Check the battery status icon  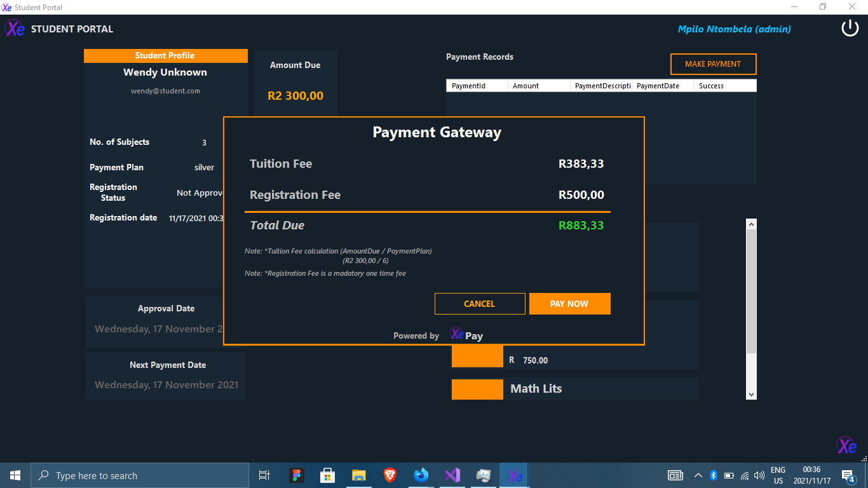click(729, 475)
